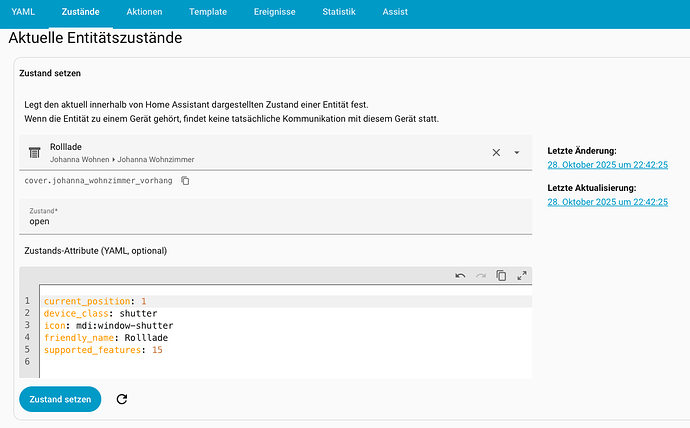The image size is (690, 428).
Task: Clear the selected Rolllade entity
Action: 495,152
